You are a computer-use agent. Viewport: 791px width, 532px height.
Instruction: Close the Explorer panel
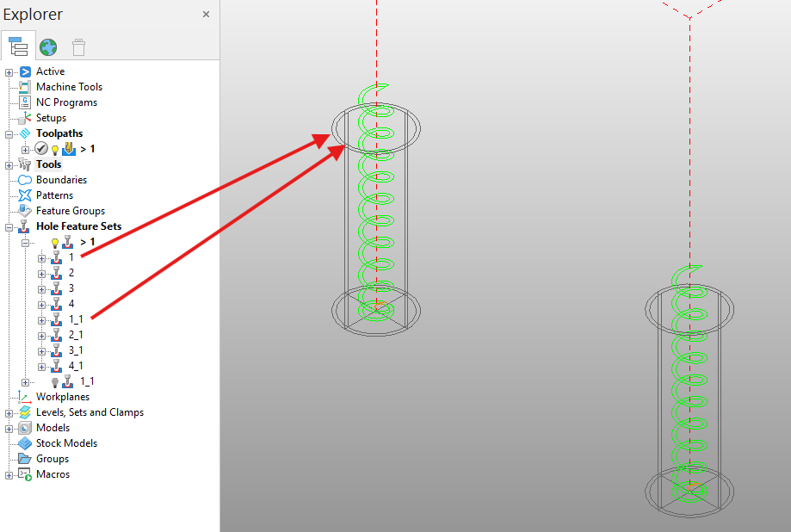[x=206, y=14]
